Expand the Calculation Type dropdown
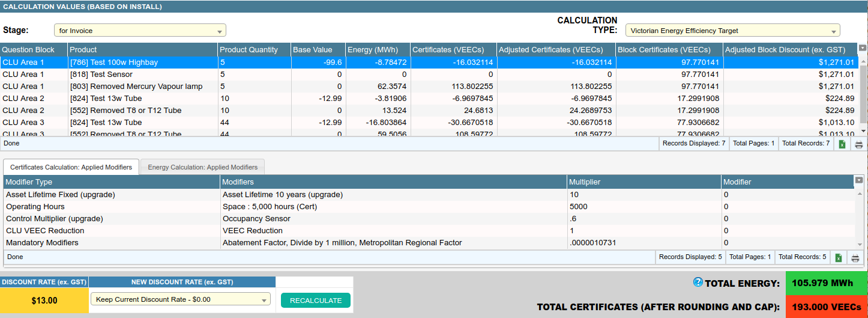 pos(732,31)
